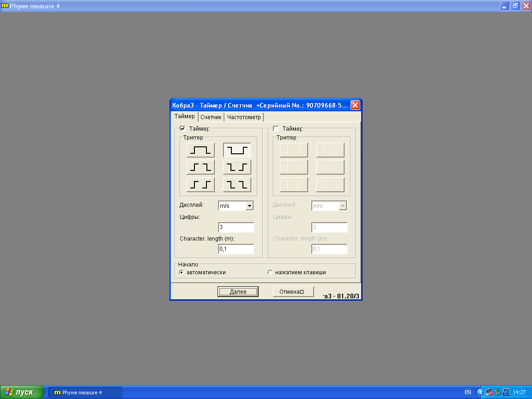Click greyed two-falling-edges trigger in second timer group

pos(330,185)
